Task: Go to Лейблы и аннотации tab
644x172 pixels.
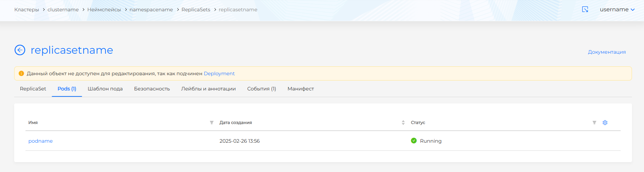Action: [x=208, y=89]
